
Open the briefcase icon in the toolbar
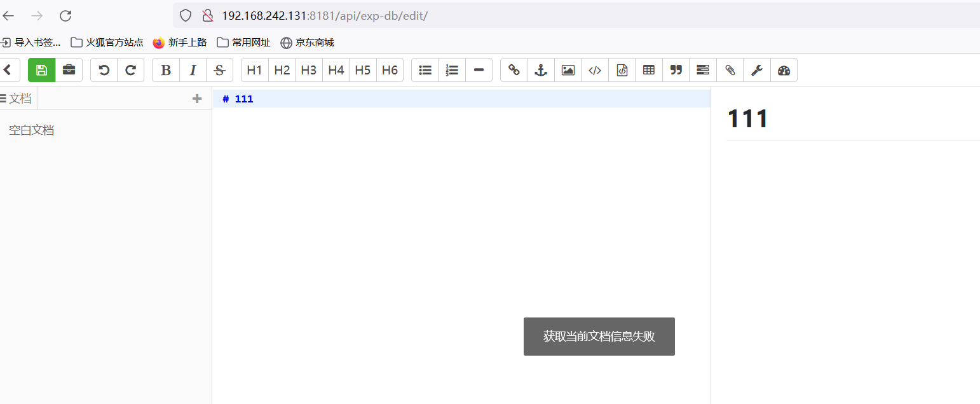coord(69,70)
